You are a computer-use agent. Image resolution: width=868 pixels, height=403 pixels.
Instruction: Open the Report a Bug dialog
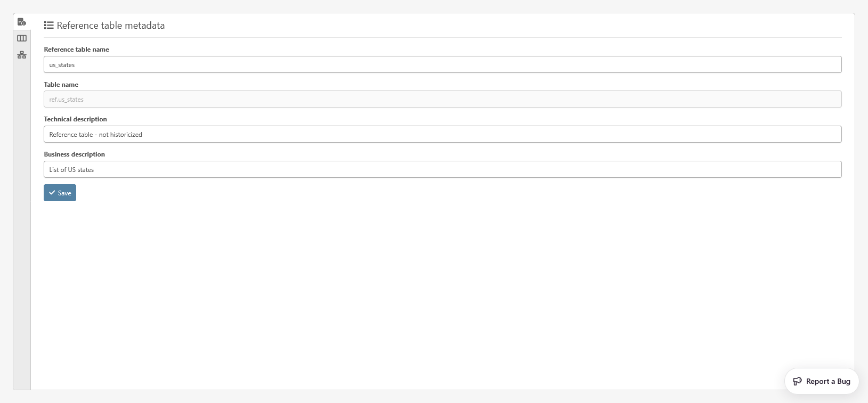(822, 381)
